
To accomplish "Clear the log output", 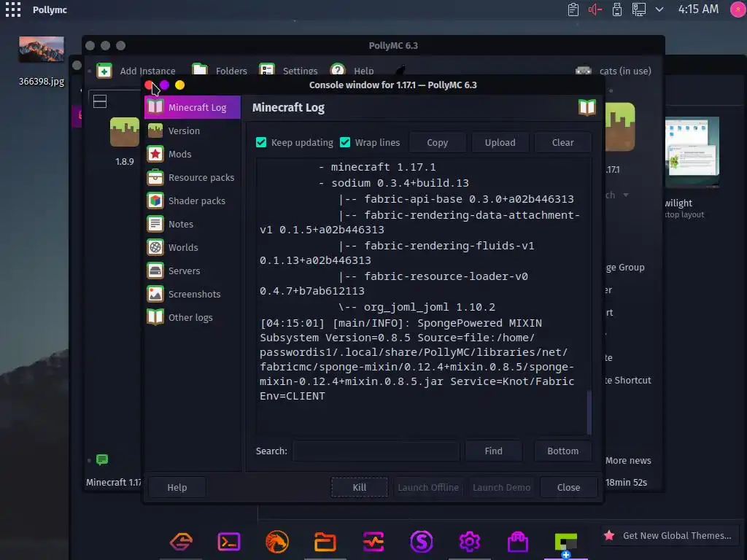I will [562, 142].
